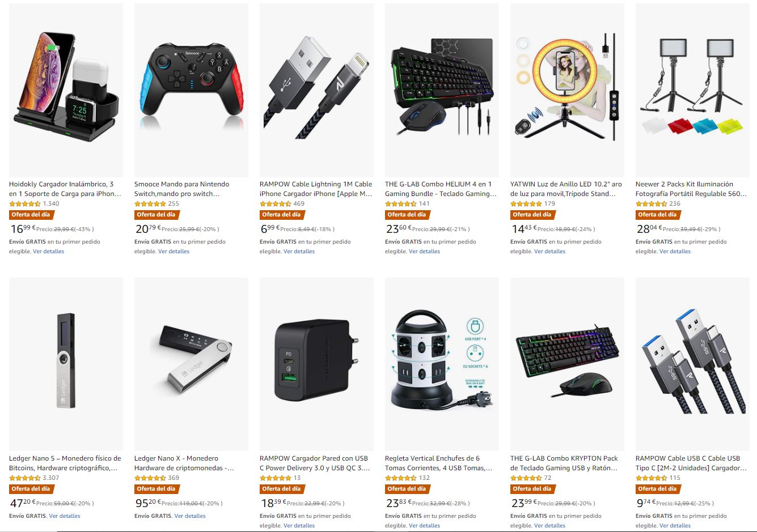Click the RAMPOW Cable Lightning 1M title
757x532 pixels.
pyautogui.click(x=316, y=189)
